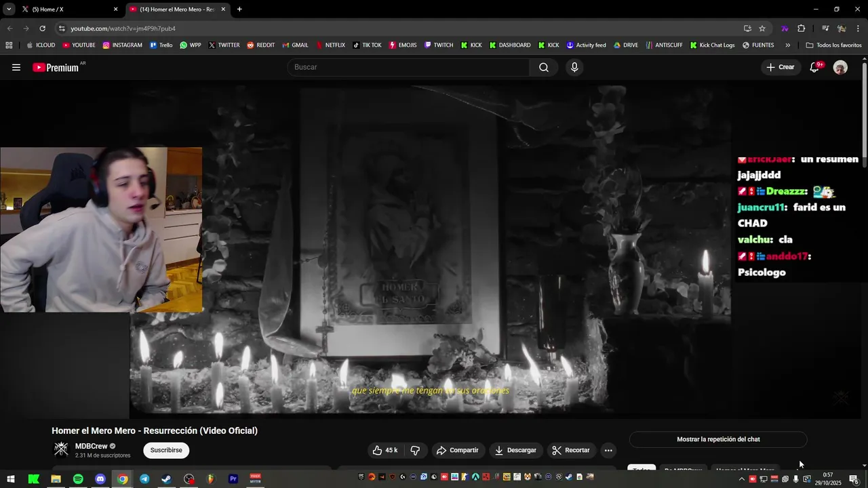This screenshot has height=488, width=868.
Task: Open YouTube notifications bell
Action: point(815,67)
